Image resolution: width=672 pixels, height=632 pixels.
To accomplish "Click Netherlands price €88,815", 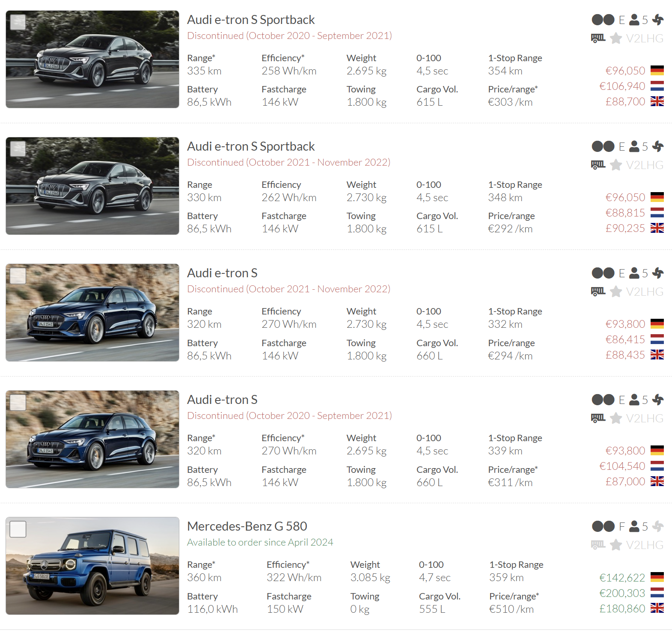I will click(625, 213).
